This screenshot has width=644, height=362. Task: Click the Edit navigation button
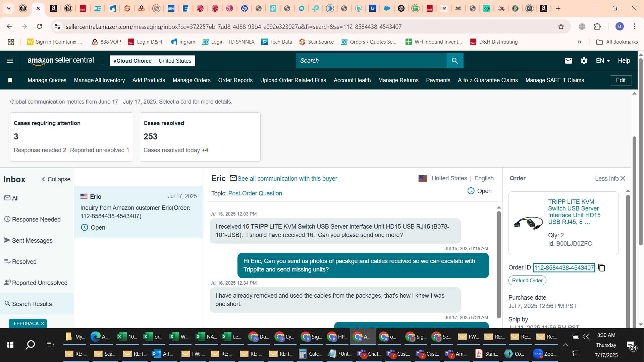621,80
